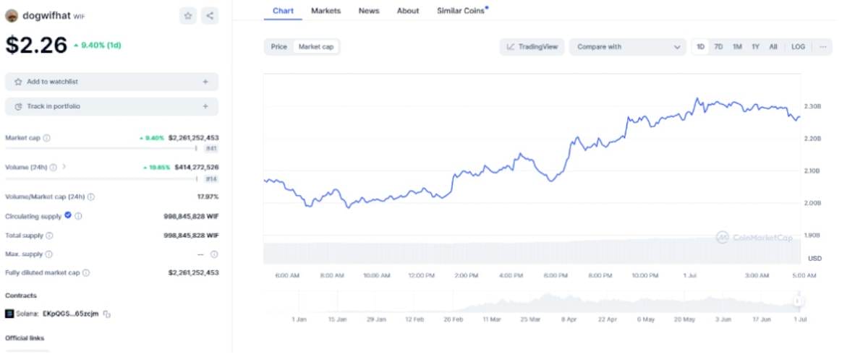Viewport: 868px width, 362px height.
Task: Click the Track in portfolio button
Action: click(111, 106)
